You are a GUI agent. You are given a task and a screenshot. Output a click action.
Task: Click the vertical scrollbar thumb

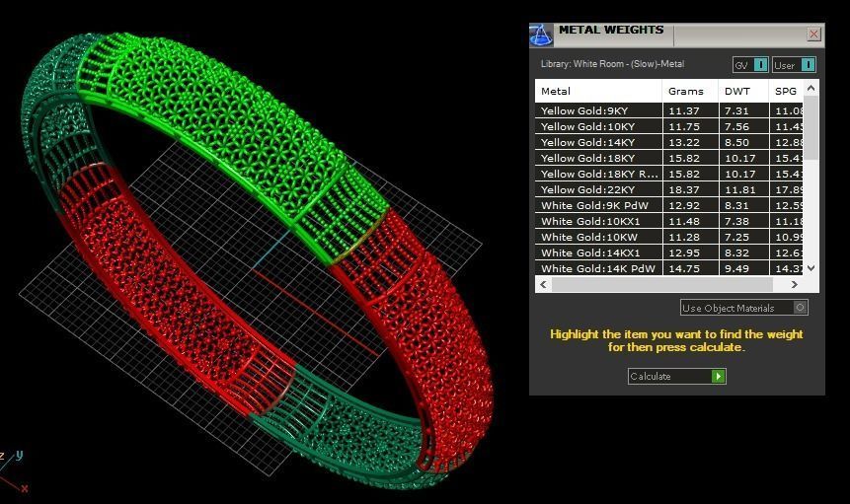tap(811, 128)
